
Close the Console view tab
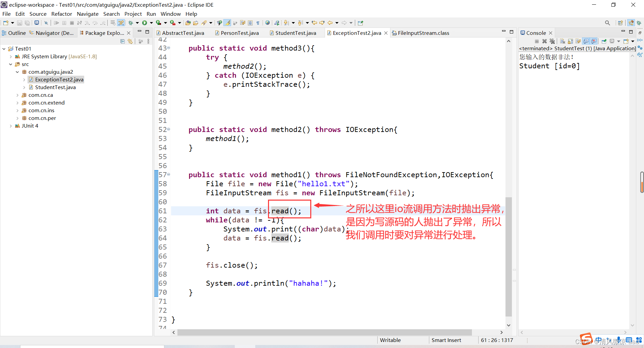tap(550, 33)
